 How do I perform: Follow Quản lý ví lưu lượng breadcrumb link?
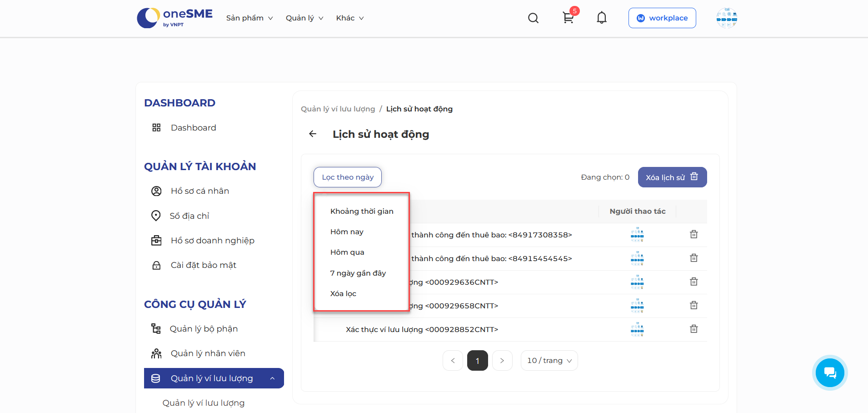(x=338, y=109)
